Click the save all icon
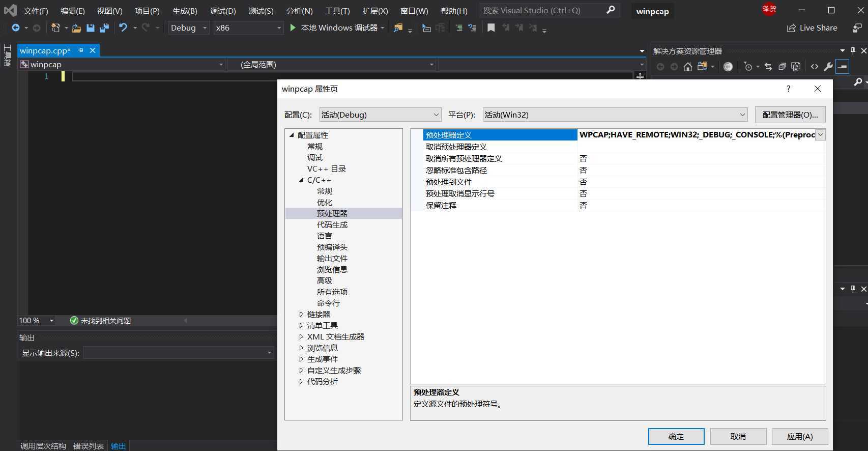 [x=104, y=28]
